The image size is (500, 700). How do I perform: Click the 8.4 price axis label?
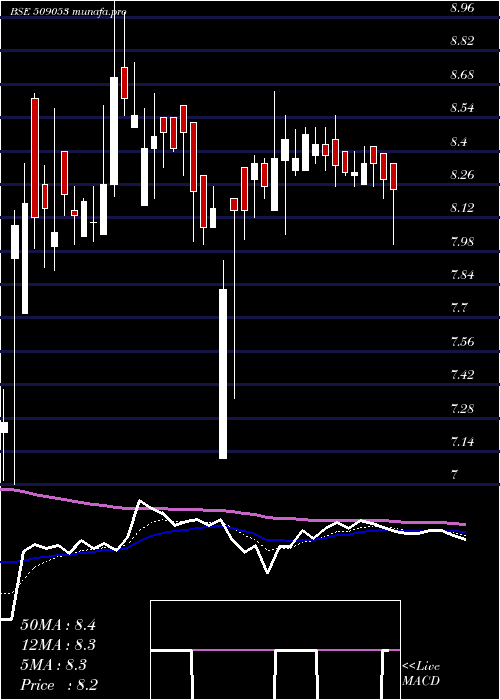[458, 142]
